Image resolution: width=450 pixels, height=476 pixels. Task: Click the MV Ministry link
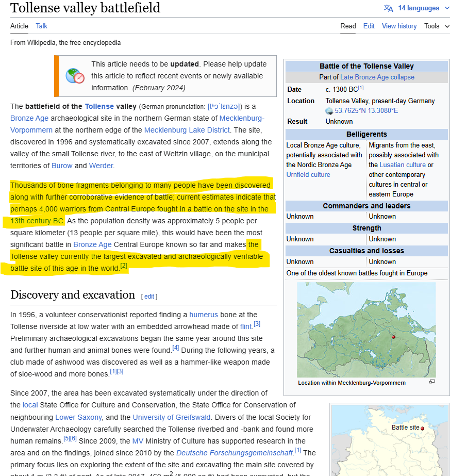pos(138,441)
